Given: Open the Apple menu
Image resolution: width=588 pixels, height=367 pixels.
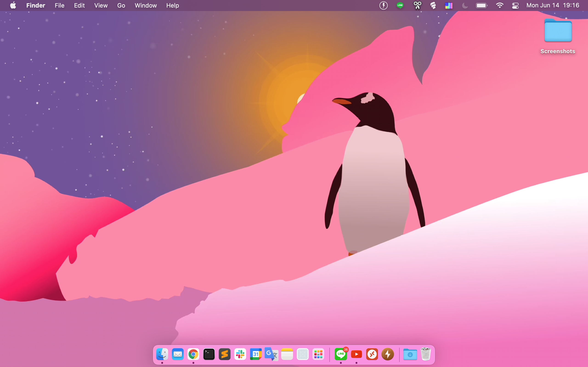Looking at the screenshot, I should coord(13,5).
